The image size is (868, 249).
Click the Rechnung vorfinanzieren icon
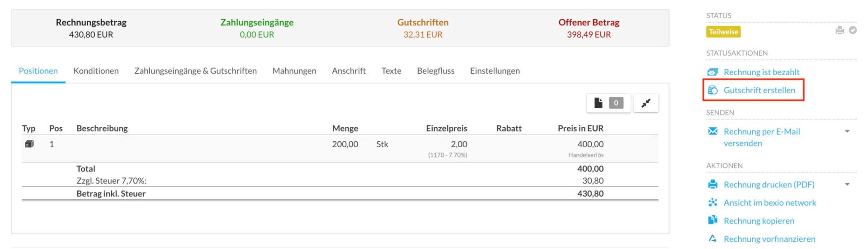pos(712,239)
